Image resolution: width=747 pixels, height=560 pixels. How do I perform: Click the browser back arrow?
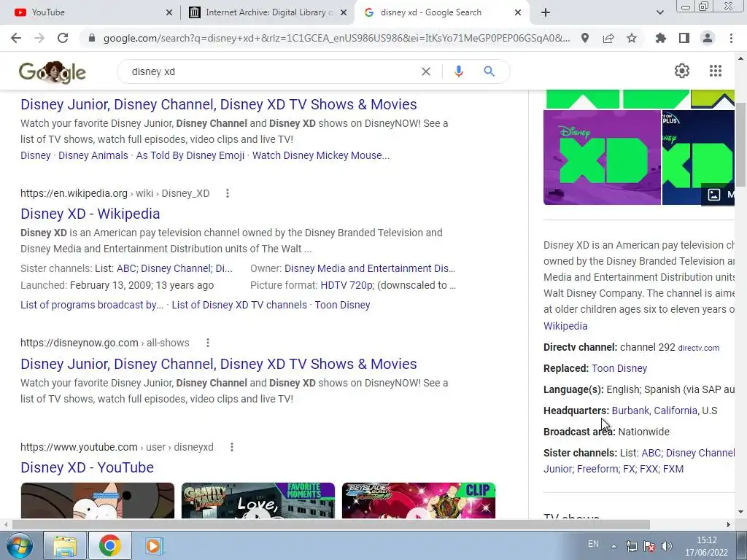(16, 38)
